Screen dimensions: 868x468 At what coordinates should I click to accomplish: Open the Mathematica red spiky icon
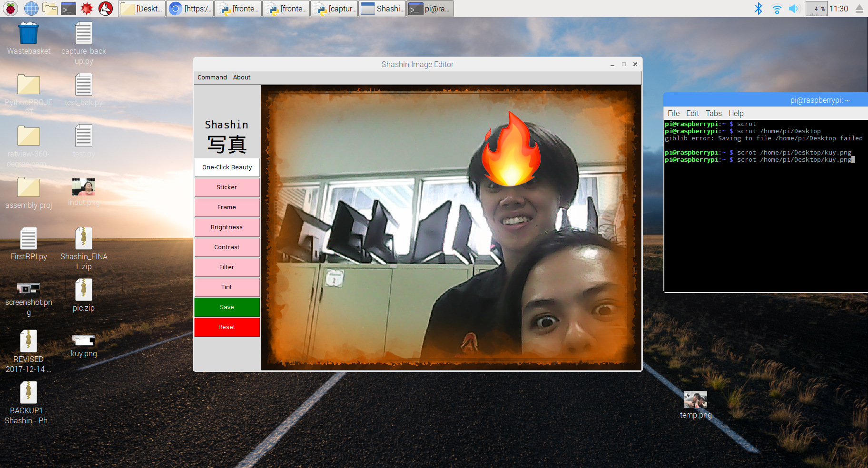(x=87, y=9)
